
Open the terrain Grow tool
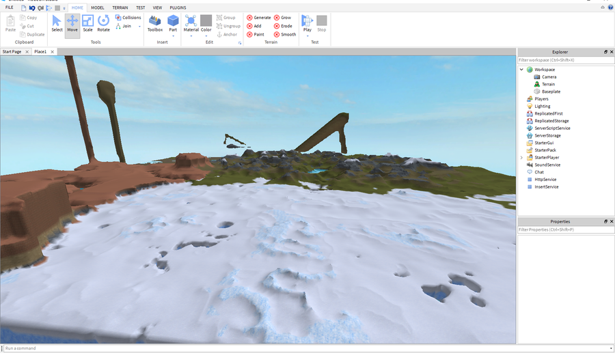(x=282, y=18)
